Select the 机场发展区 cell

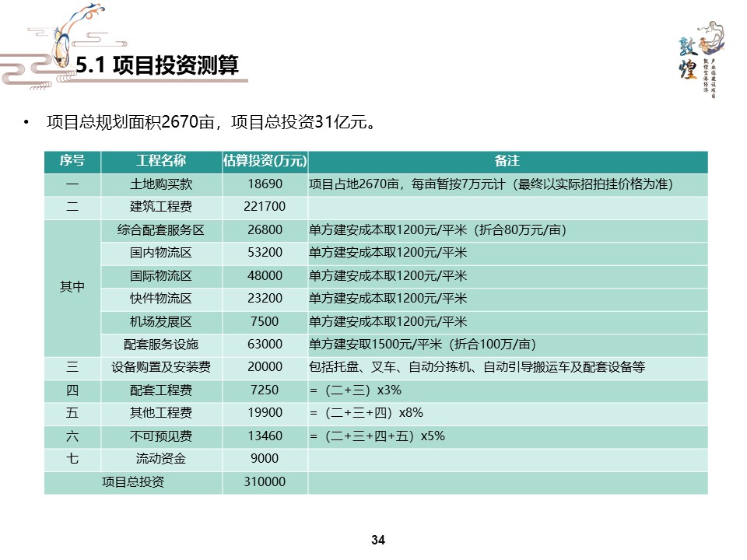pyautogui.click(x=161, y=322)
